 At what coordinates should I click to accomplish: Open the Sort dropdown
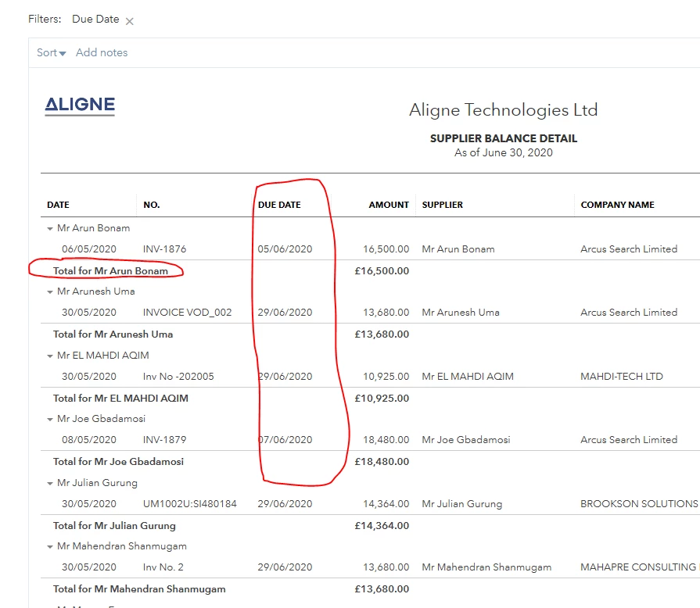click(x=52, y=52)
